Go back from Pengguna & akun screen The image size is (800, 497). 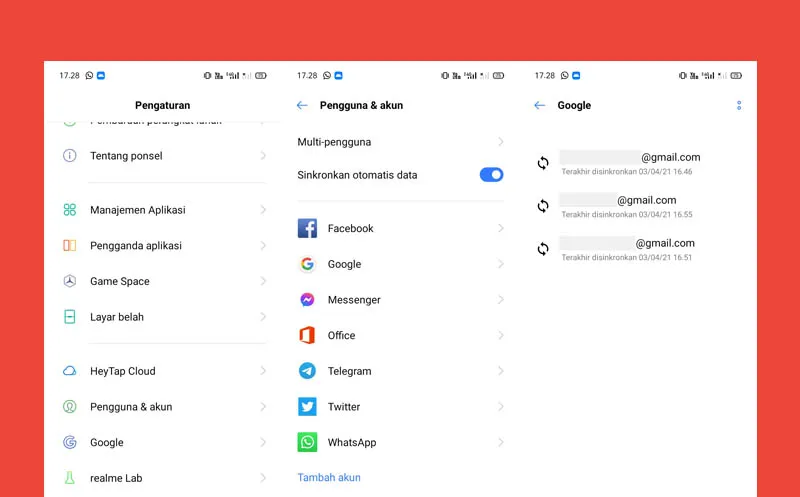click(x=302, y=105)
